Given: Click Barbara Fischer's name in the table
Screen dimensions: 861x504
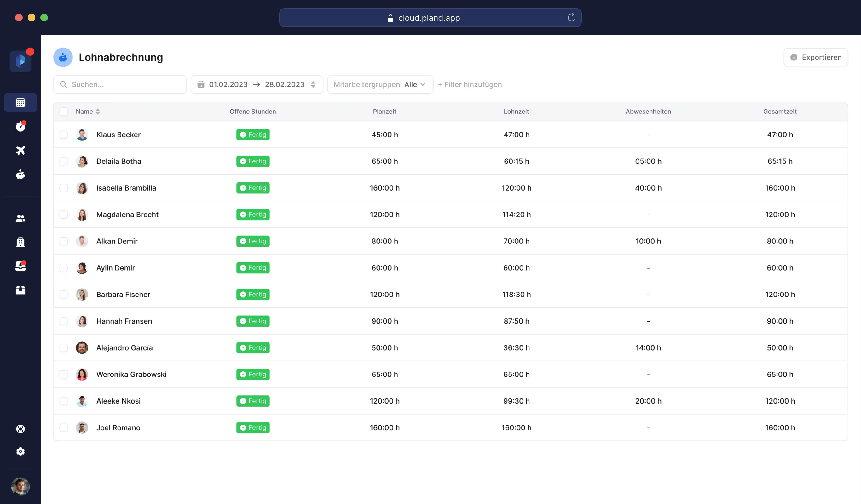Looking at the screenshot, I should point(123,294).
